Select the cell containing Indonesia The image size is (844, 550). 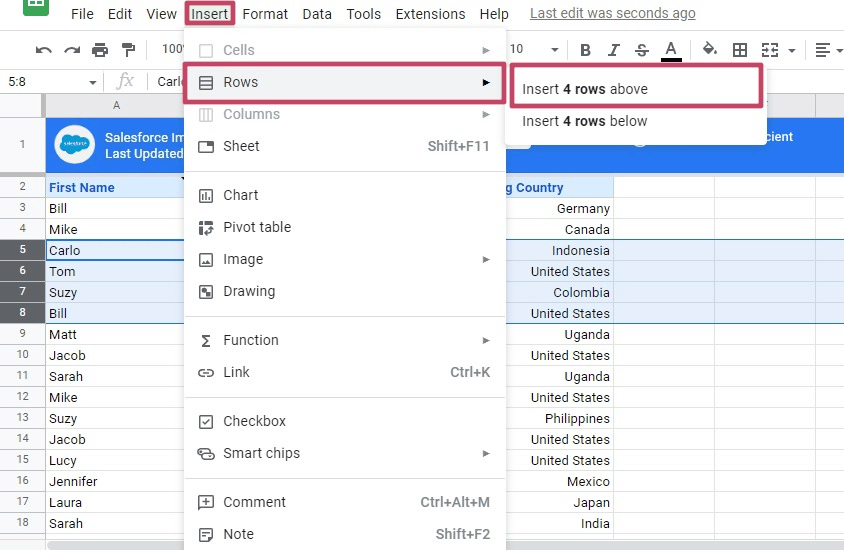coord(560,250)
